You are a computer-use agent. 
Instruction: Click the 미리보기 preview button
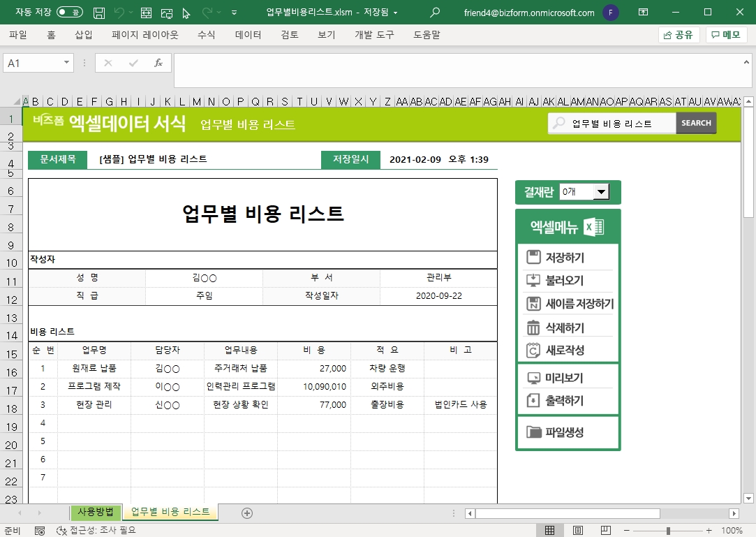[563, 378]
